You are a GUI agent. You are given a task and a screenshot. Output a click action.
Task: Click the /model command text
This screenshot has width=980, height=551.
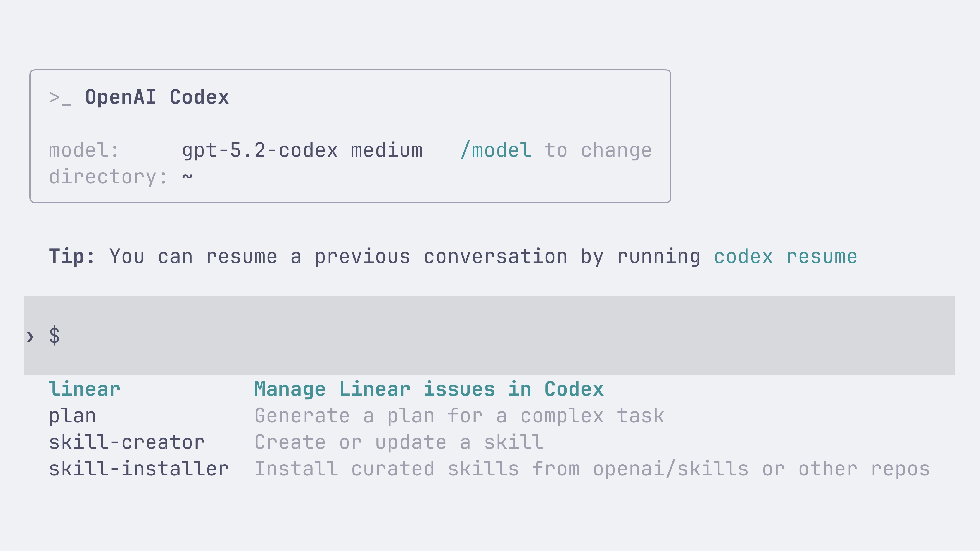(496, 150)
